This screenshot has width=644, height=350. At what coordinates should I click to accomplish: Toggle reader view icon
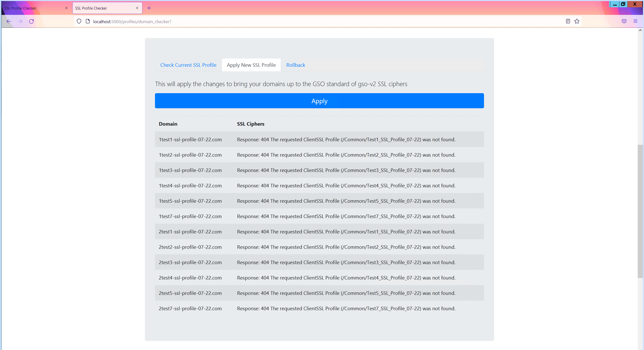[568, 21]
